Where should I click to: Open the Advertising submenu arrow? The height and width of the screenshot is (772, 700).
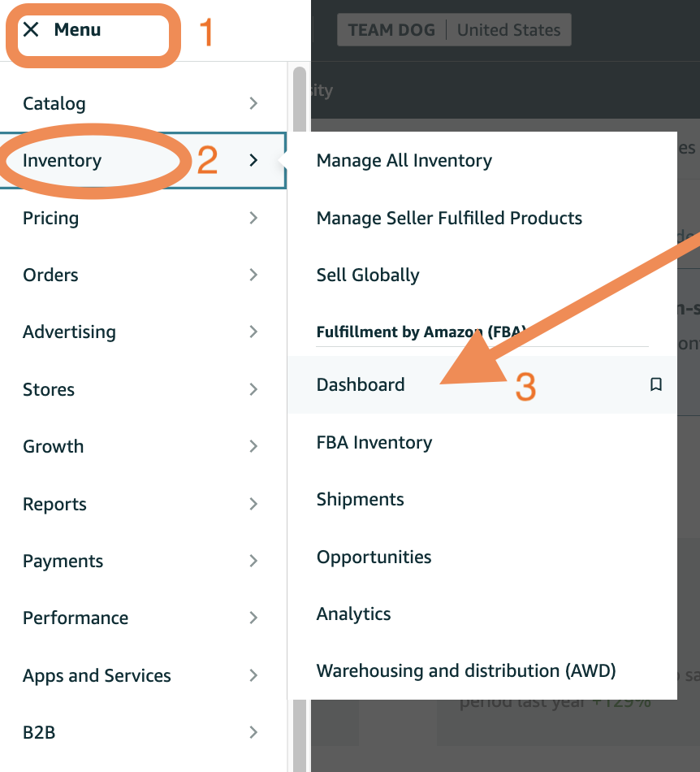pos(253,332)
